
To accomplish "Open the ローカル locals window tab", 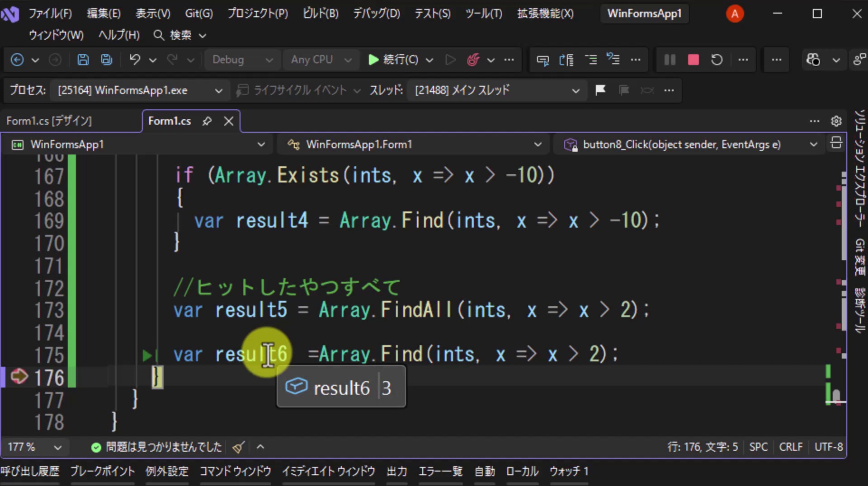I will point(522,472).
